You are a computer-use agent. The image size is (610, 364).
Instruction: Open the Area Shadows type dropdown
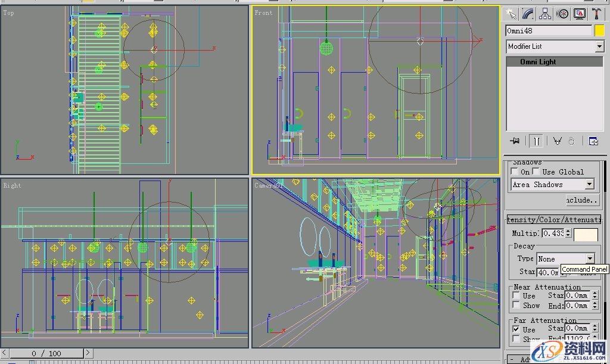(590, 184)
